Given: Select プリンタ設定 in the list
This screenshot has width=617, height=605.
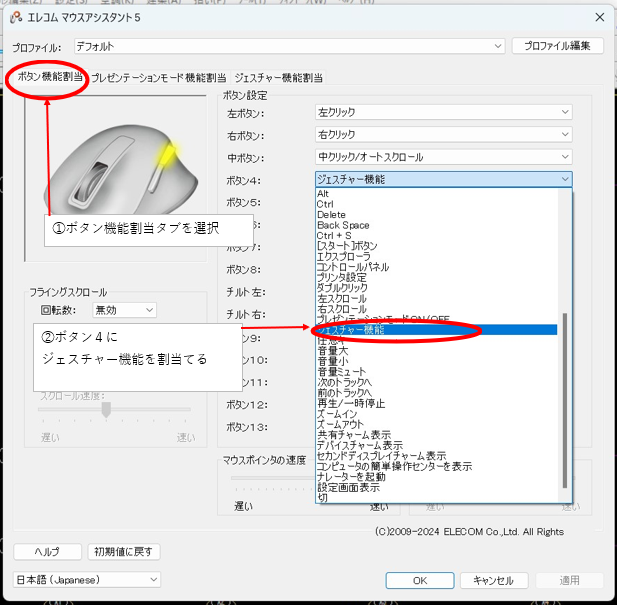Looking at the screenshot, I should pos(437,277).
